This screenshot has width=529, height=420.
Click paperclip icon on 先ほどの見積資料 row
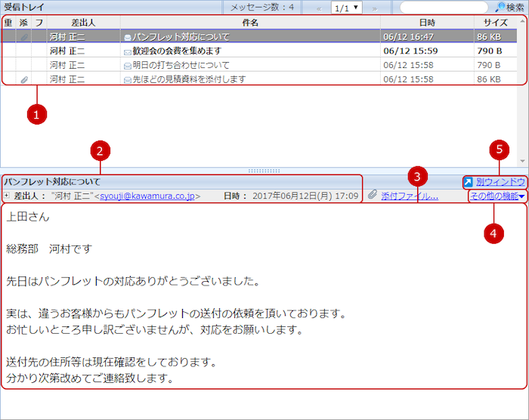(x=24, y=79)
